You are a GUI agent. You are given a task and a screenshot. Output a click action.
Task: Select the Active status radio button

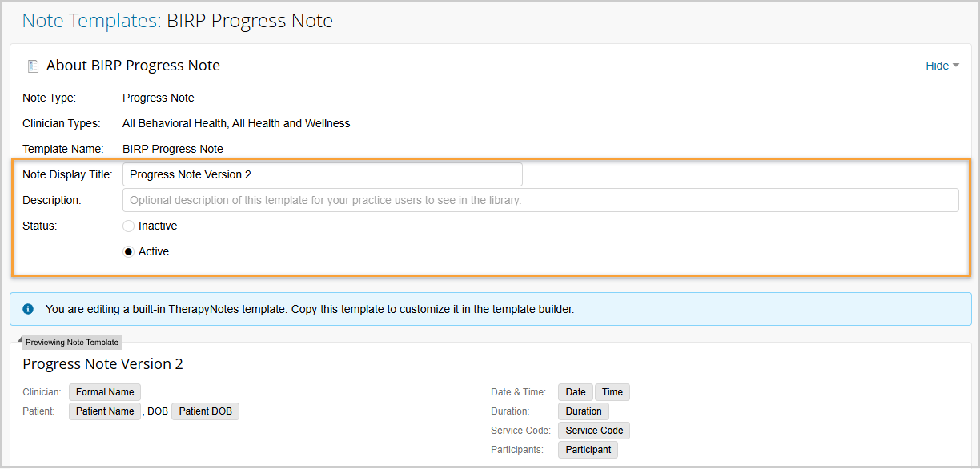tap(128, 252)
